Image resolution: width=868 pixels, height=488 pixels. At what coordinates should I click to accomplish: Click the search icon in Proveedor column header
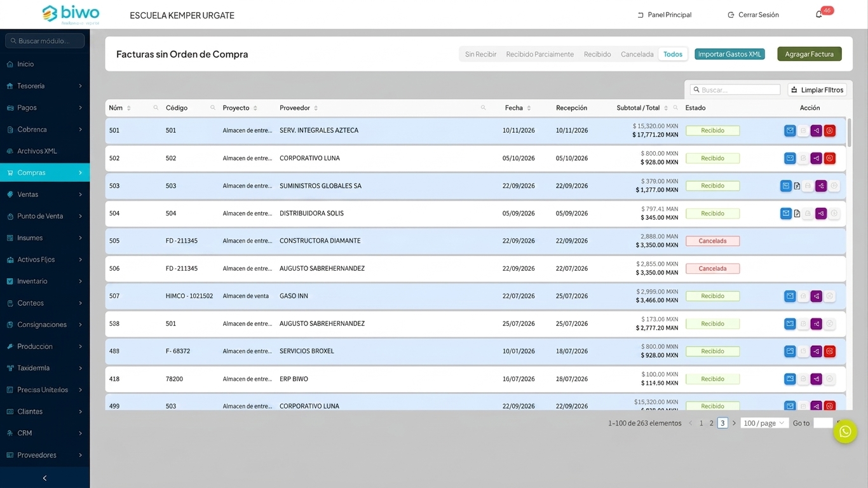pyautogui.click(x=483, y=108)
